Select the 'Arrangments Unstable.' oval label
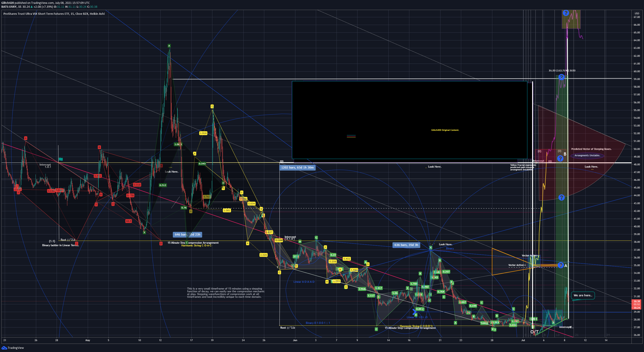This screenshot has width=644, height=352. pyautogui.click(x=587, y=155)
